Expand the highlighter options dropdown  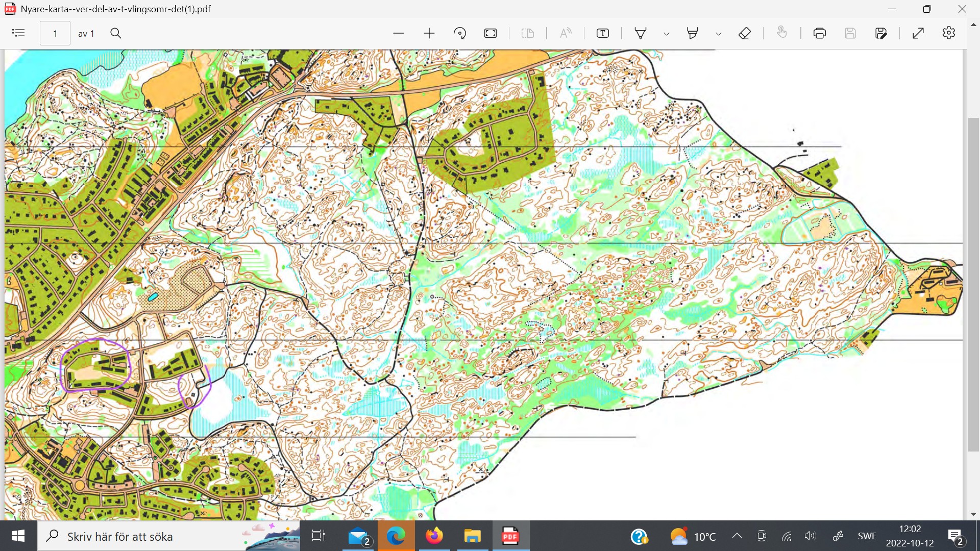(x=719, y=34)
